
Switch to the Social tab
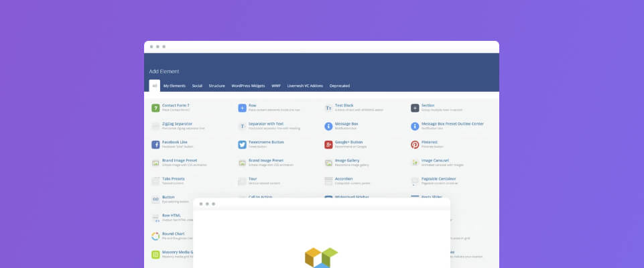[197, 86]
